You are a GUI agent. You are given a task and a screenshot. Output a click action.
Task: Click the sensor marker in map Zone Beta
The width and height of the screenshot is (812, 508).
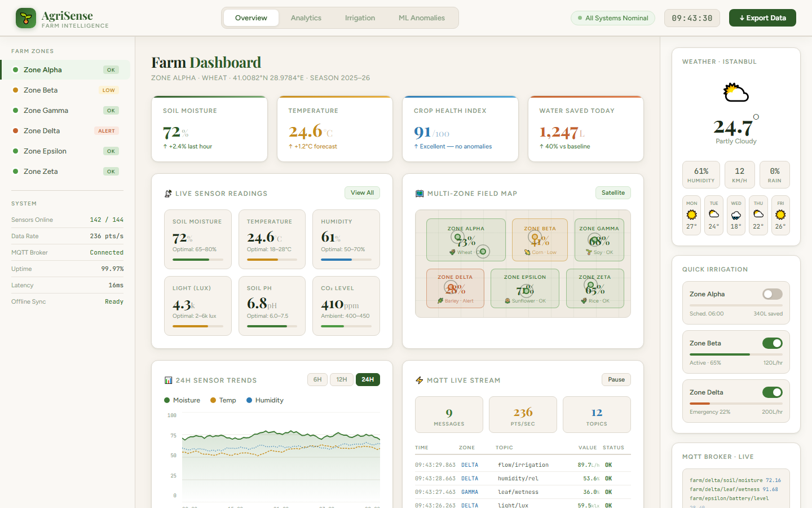click(x=534, y=238)
